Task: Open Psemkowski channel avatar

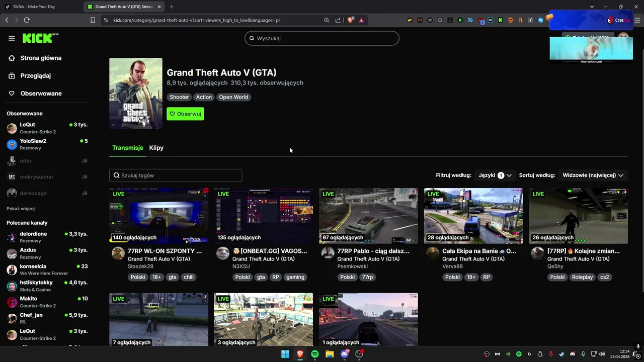Action: pos(328,253)
